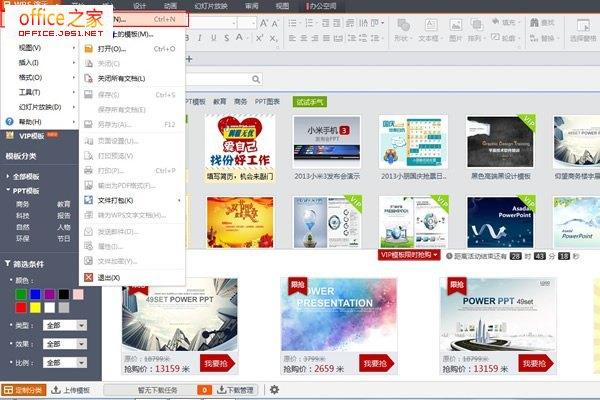The image size is (600, 400).
Task: Click the settings gear icon in bottom bar
Action: (274, 390)
